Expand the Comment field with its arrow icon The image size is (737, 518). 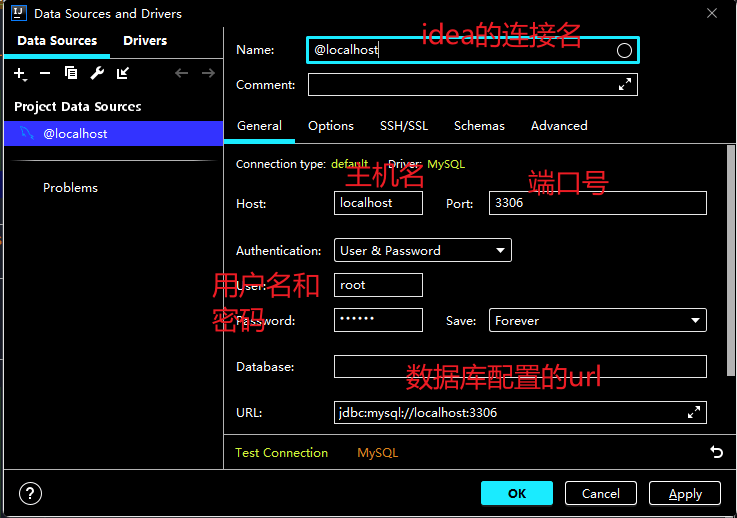(x=625, y=85)
